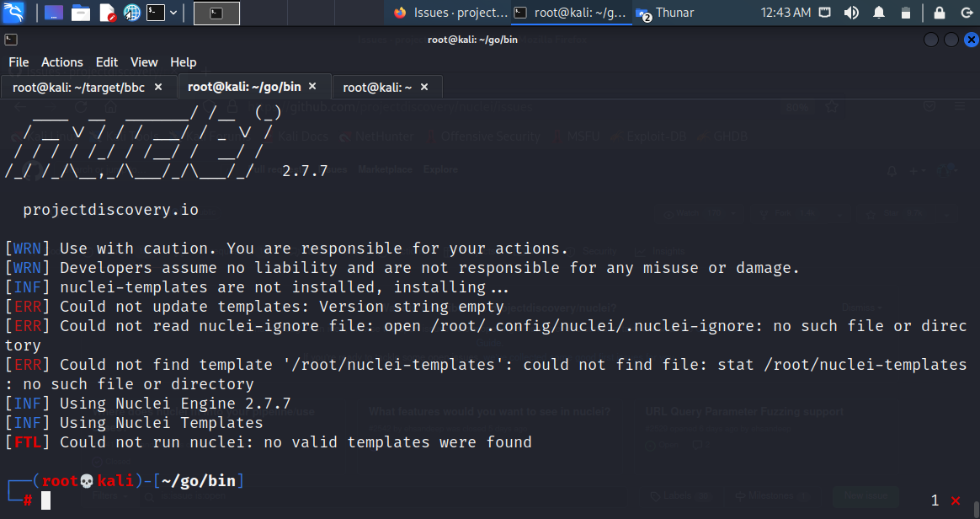
Task: Close the ~/target/bbc tab
Action: click(x=159, y=87)
